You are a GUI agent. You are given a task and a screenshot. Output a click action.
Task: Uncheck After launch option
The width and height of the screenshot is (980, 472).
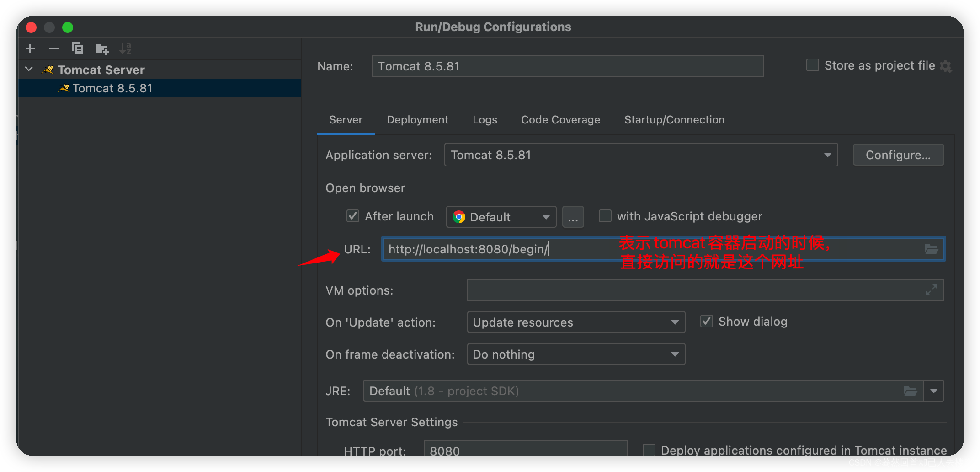[x=352, y=216]
